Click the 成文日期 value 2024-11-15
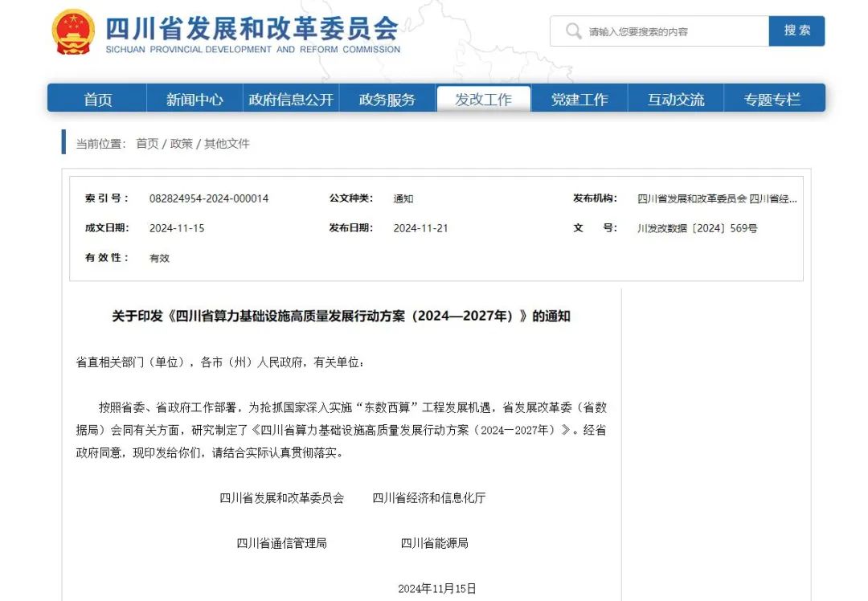The height and width of the screenshot is (601, 868). (177, 228)
